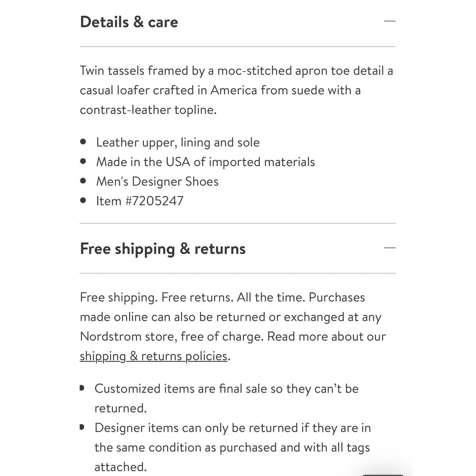Open the shipping & returns policies link
This screenshot has height=476, width=476.
tap(154, 356)
